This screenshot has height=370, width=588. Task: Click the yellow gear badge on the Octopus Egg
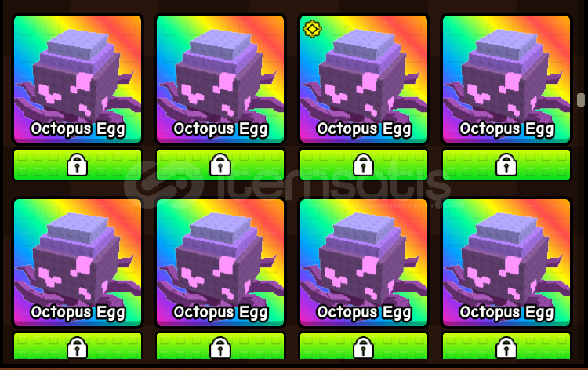click(x=312, y=29)
